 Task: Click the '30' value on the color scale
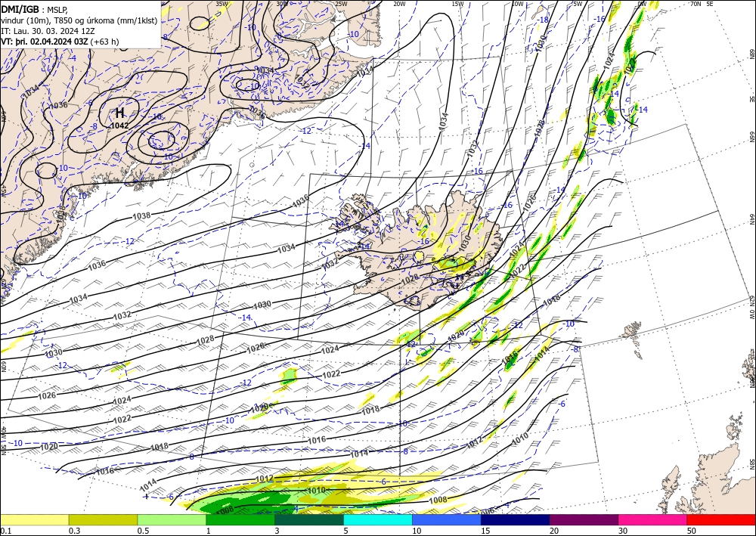point(623,531)
